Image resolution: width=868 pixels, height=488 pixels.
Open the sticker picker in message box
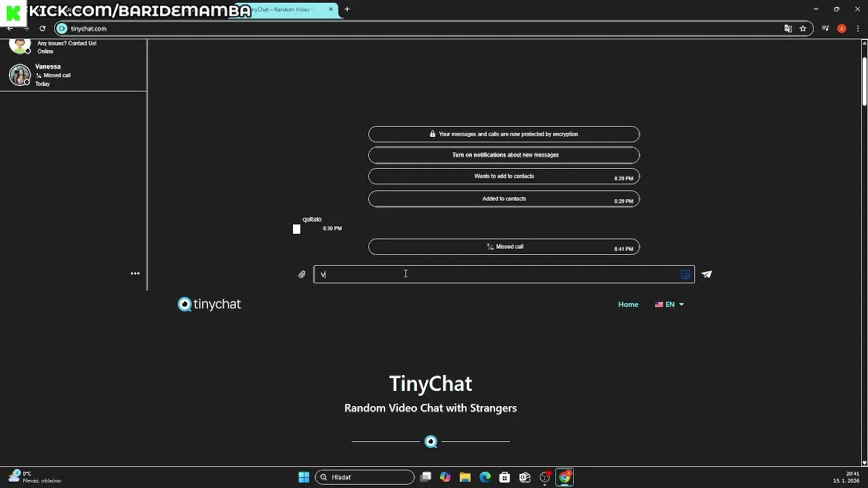686,274
